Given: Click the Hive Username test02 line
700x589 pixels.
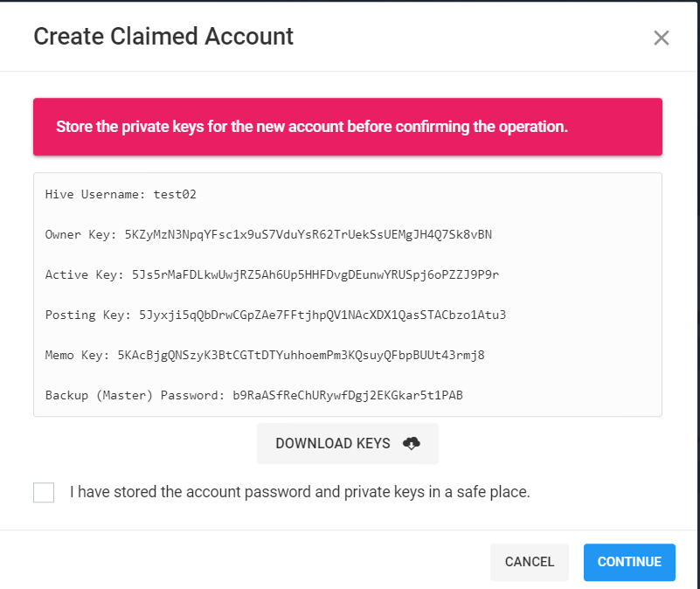Looking at the screenshot, I should click(121, 194).
